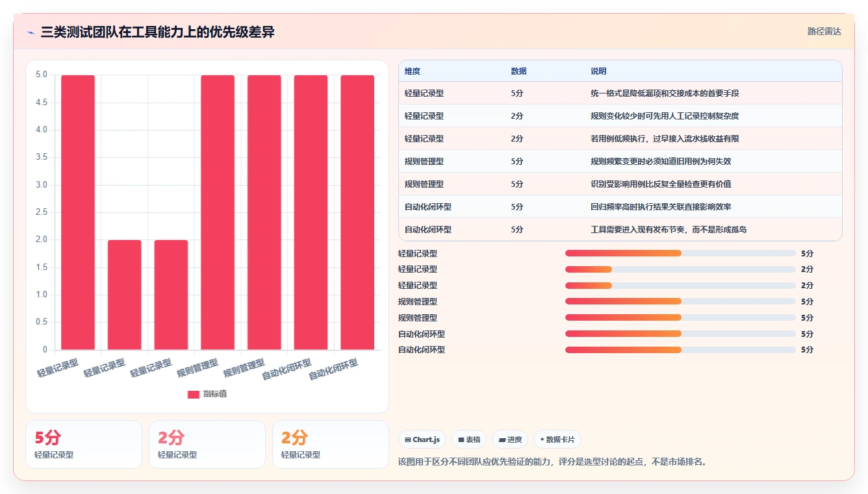
Task: Select the cell 统一格式是降低漏项和交接成本的首要手段
Action: click(665, 93)
